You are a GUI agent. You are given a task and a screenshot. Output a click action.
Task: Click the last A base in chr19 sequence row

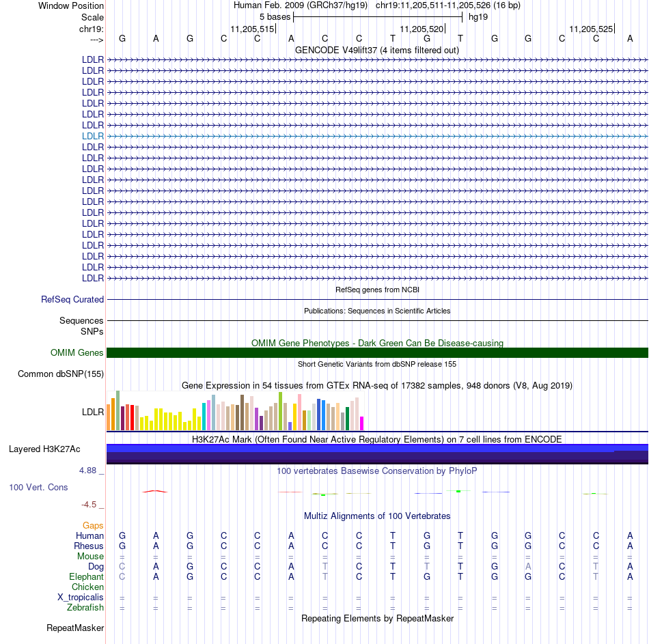(630, 38)
